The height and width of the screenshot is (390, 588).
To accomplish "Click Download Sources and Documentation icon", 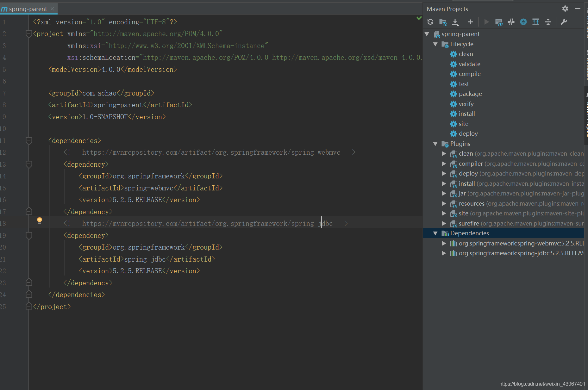I will 455,22.
